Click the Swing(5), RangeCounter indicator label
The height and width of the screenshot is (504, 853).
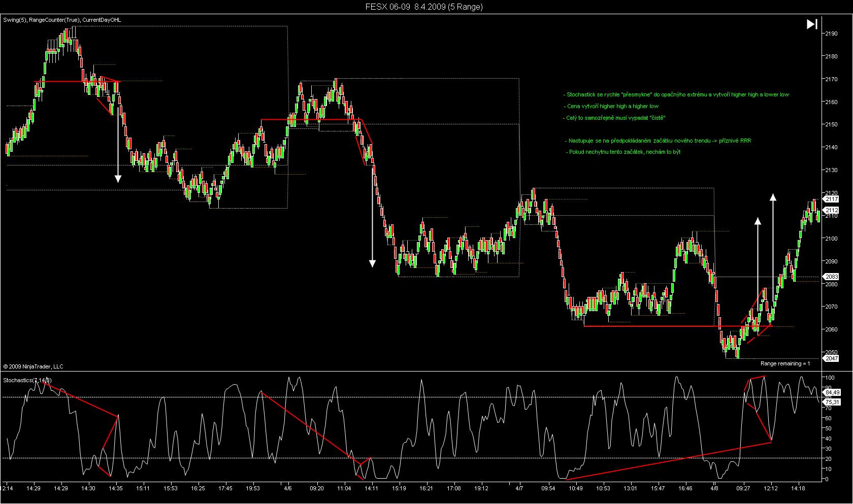click(x=62, y=20)
